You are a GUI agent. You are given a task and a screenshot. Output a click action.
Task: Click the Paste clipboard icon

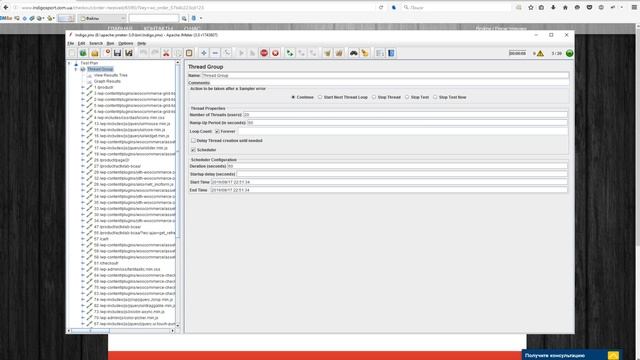189,53
